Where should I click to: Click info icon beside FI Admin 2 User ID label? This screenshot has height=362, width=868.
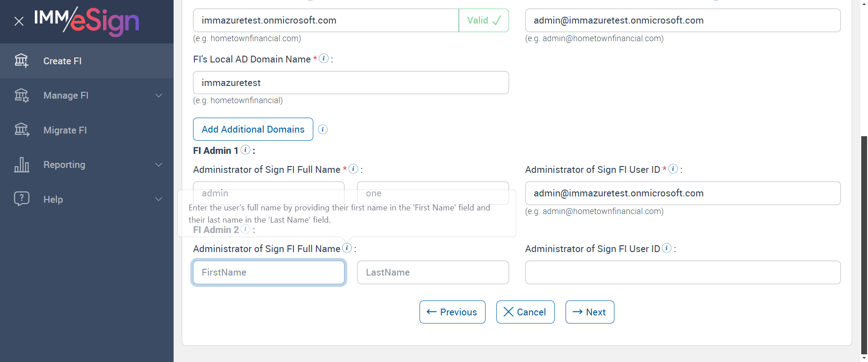(x=667, y=248)
